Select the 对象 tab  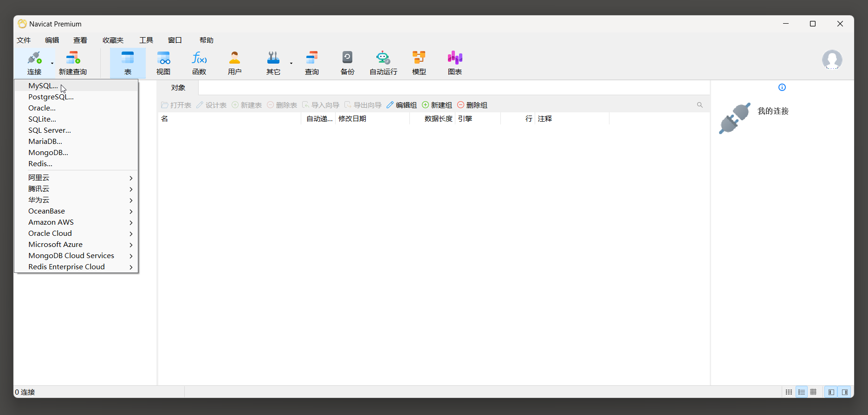click(x=178, y=88)
